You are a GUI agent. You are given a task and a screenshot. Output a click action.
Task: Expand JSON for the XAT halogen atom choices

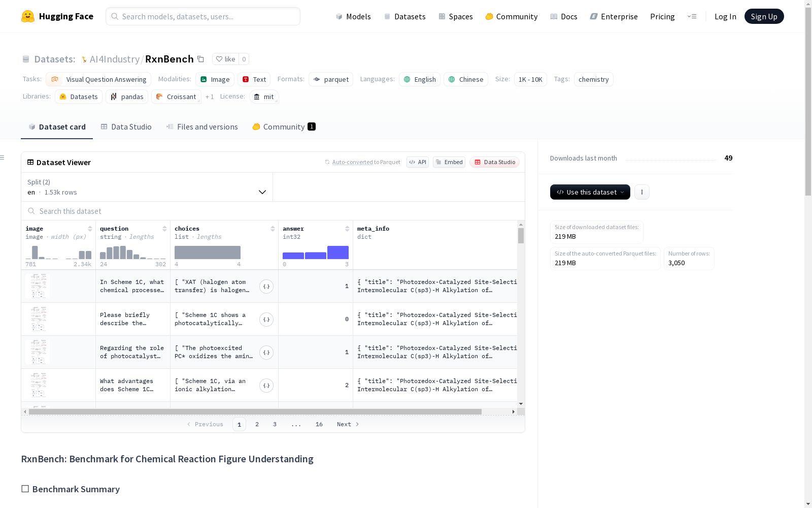(266, 287)
